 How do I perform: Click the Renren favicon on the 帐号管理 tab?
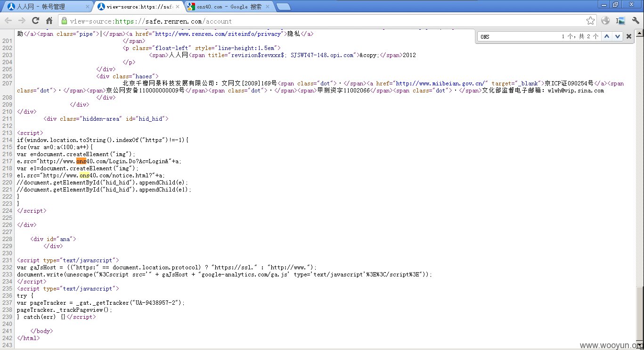[11, 7]
